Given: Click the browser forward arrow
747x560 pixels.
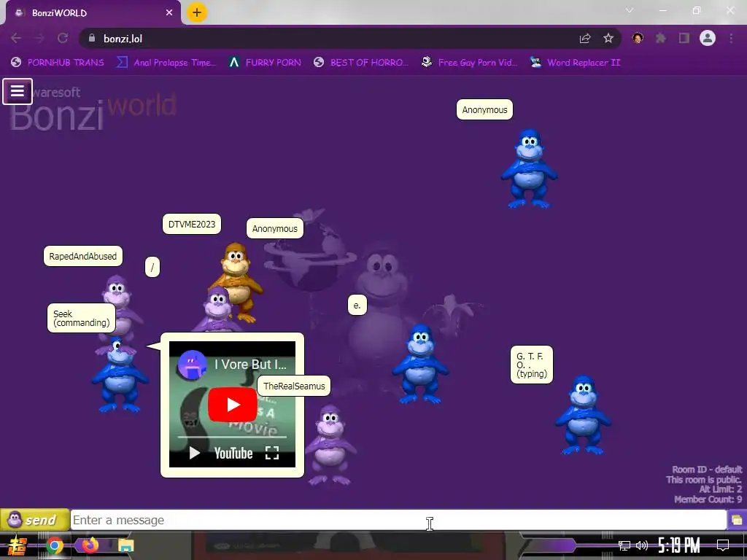Looking at the screenshot, I should coord(39,38).
